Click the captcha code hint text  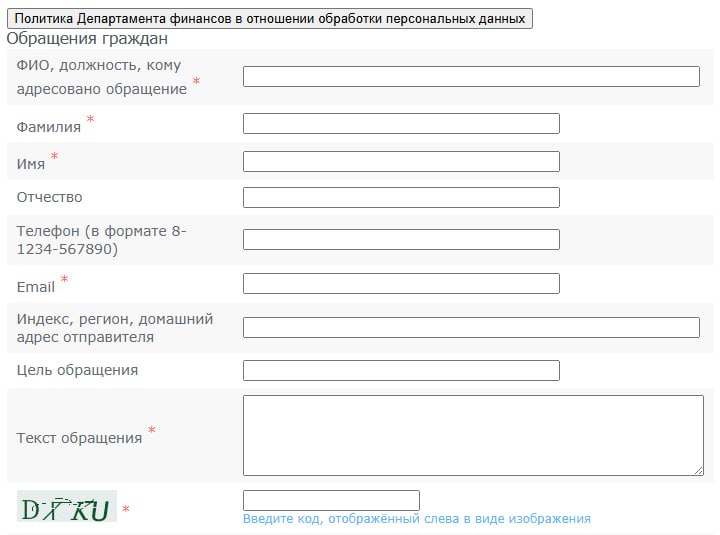point(416,519)
